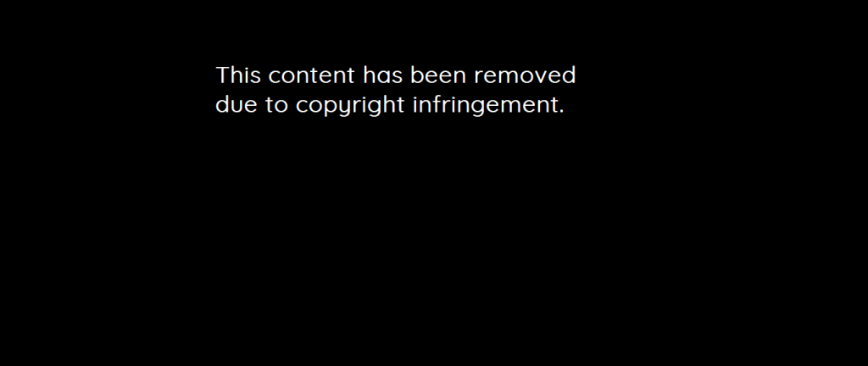Click the letter "d" beginning "due"

pos(222,104)
